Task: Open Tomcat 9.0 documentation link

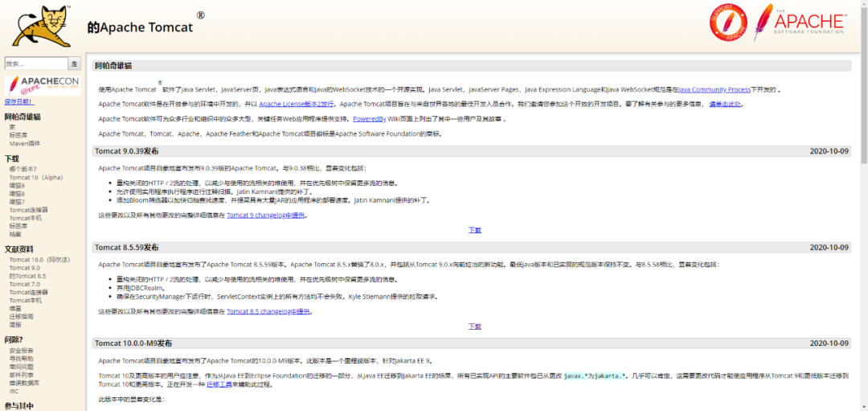Action: point(24,268)
